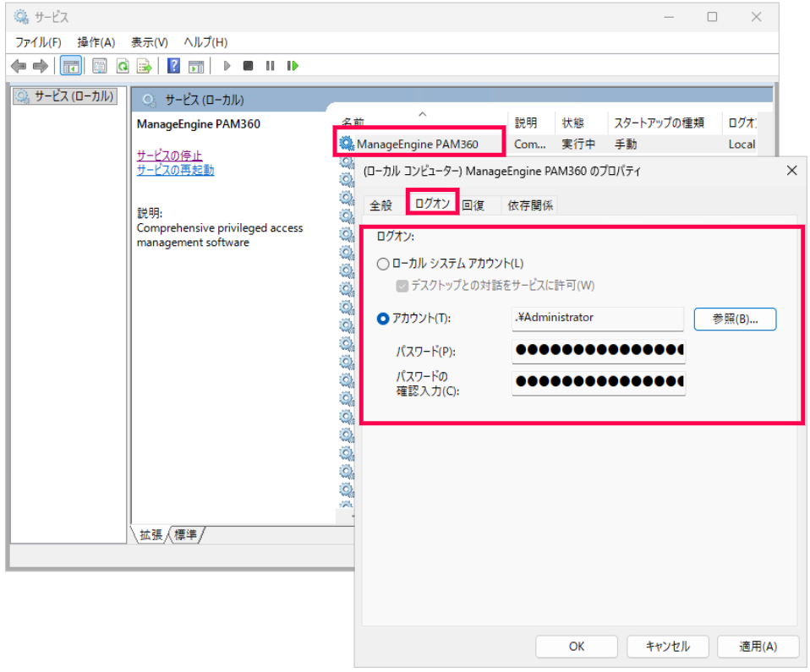Click the green refresh toolbar icon

123,66
